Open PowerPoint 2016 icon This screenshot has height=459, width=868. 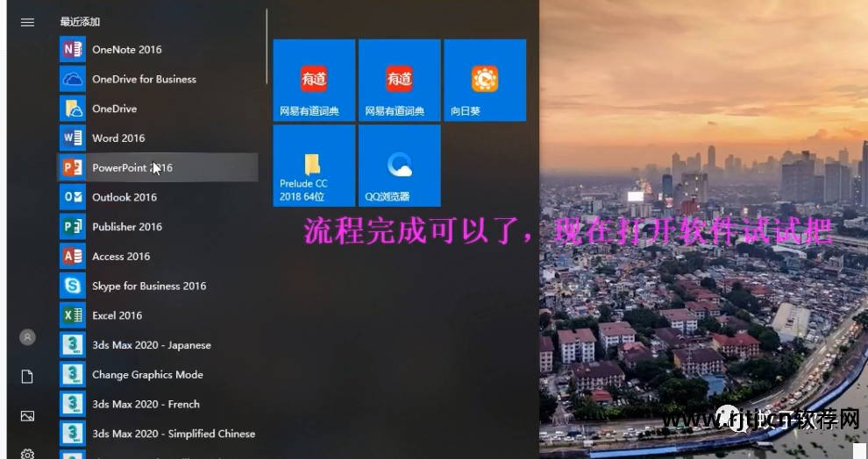(73, 167)
